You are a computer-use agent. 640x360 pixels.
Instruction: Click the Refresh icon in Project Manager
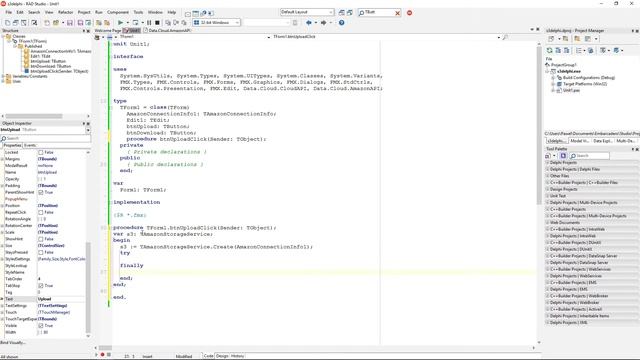tap(550, 50)
